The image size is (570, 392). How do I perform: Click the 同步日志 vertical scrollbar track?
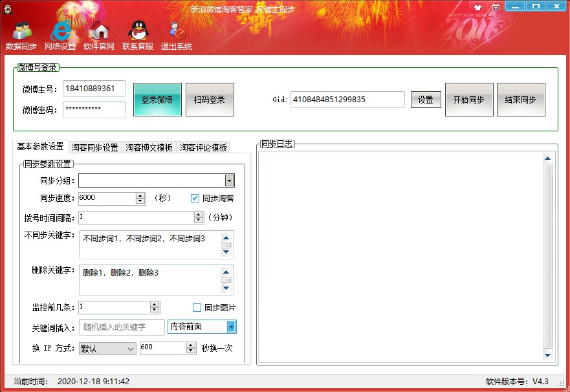[547, 256]
